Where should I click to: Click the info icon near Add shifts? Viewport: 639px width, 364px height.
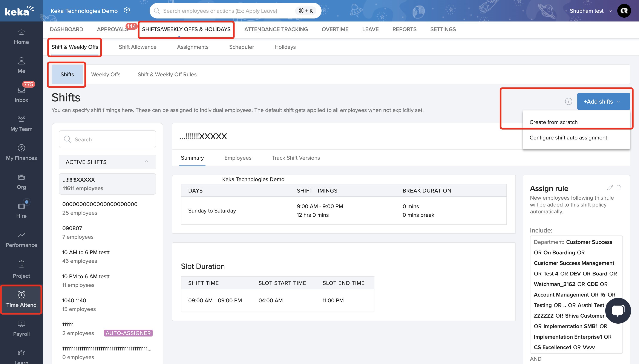[x=568, y=101]
